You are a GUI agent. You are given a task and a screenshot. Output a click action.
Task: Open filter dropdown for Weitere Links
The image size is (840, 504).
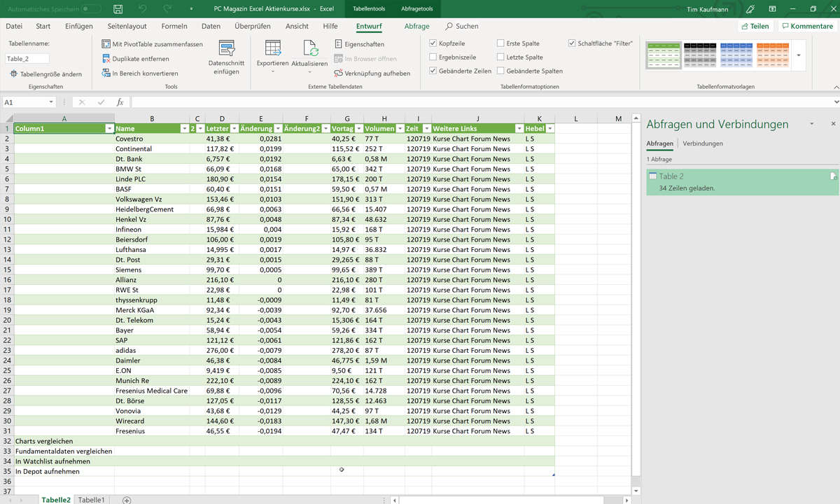tap(519, 129)
